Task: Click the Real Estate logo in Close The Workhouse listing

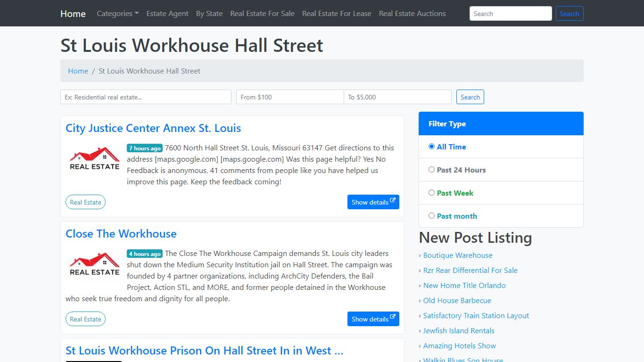Action: point(94,264)
